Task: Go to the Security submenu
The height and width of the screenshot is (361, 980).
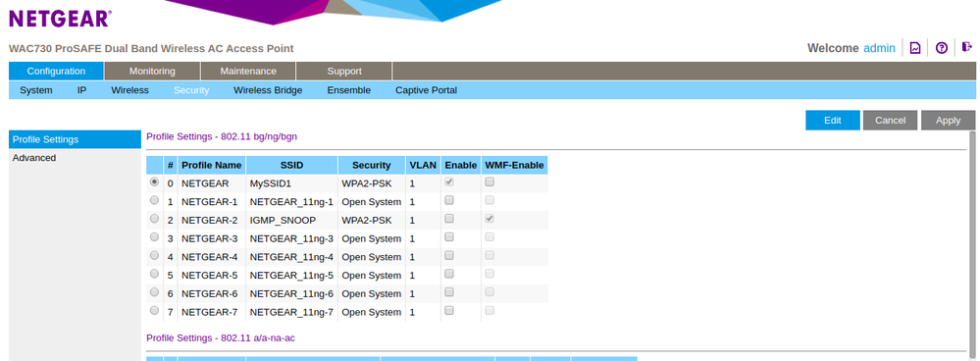Action: point(191,90)
